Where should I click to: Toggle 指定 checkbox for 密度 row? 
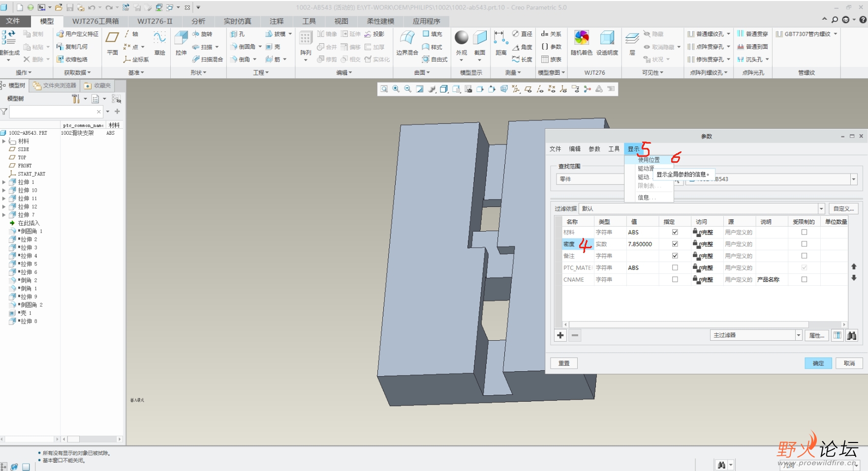(675, 244)
